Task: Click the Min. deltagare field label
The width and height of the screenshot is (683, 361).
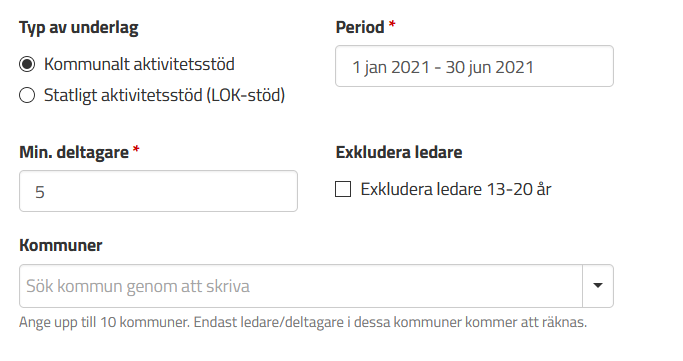Action: (74, 152)
